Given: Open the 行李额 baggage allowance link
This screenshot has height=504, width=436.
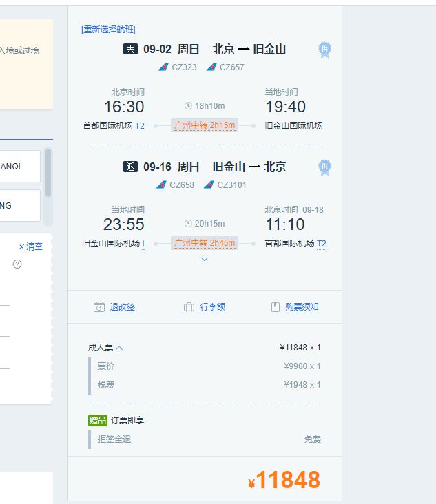Looking at the screenshot, I should pos(213,307).
